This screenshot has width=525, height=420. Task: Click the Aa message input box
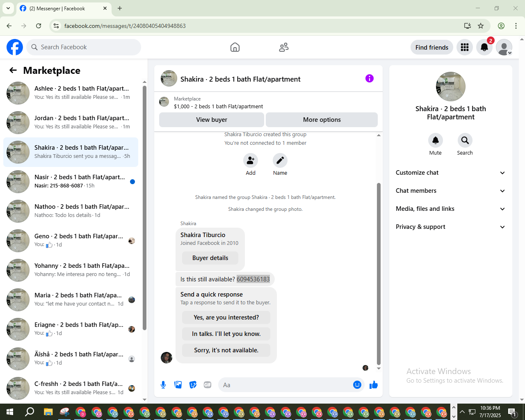click(x=285, y=385)
